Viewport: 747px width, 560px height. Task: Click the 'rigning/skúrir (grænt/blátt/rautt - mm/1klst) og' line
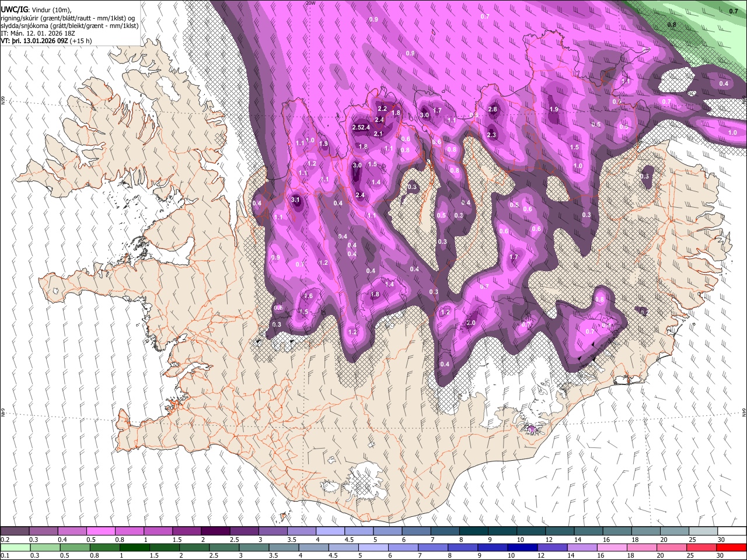coord(67,18)
